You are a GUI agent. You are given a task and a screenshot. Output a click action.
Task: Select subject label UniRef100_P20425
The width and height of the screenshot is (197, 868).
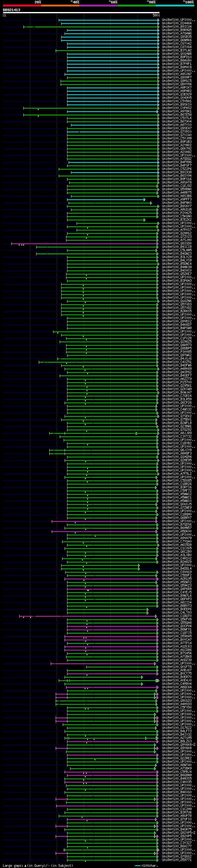(177, 213)
